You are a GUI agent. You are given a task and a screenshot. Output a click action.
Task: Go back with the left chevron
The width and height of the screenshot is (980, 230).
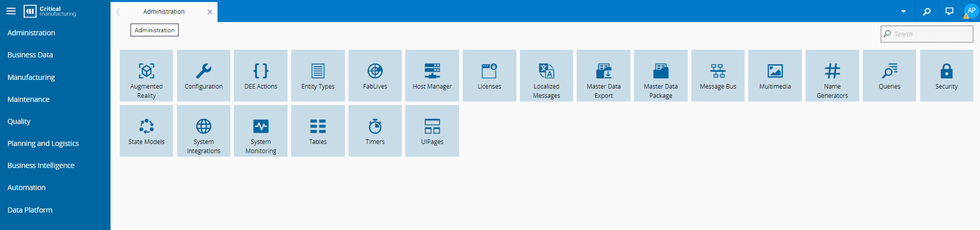[x=118, y=11]
